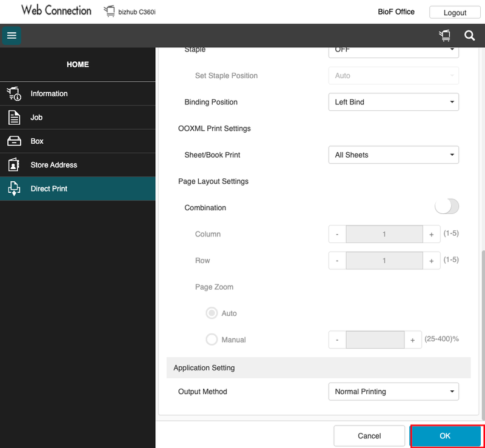
Task: Click the Logout button
Action: 455,12
